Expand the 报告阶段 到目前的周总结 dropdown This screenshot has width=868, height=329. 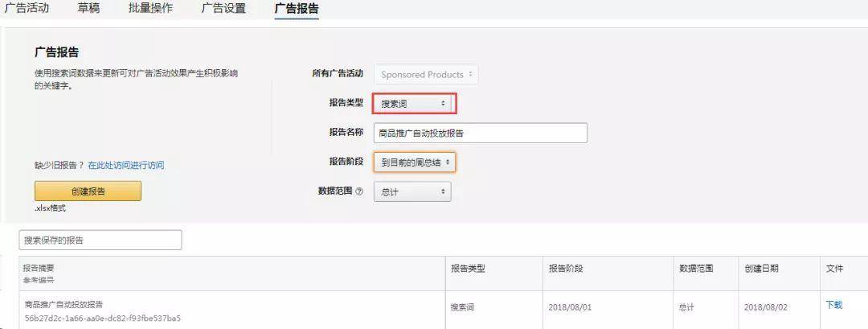click(415, 162)
